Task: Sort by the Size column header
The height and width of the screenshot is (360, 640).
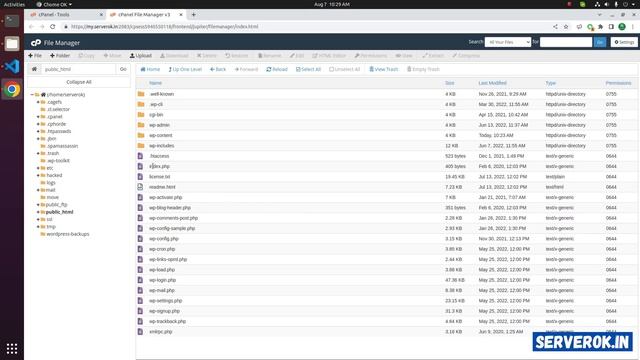Action: click(449, 83)
